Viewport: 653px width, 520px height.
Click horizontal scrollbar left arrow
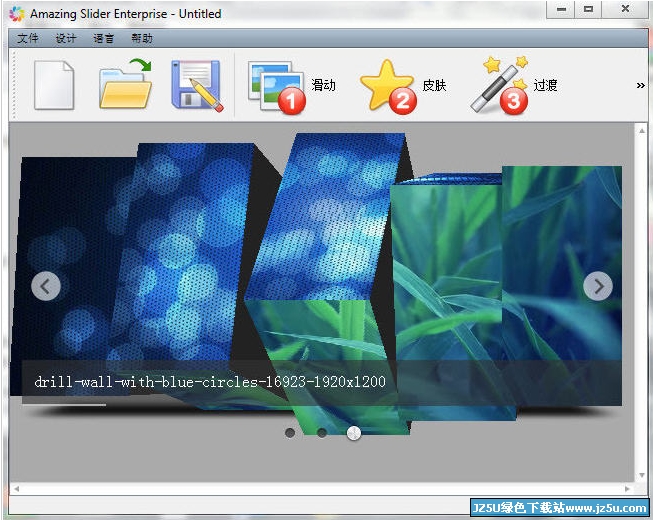[x=16, y=489]
